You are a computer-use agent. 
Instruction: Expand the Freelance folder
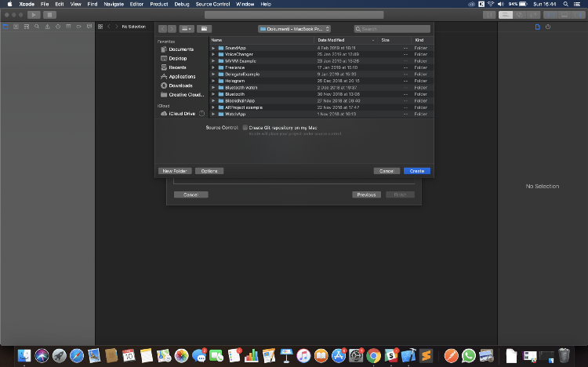click(213, 67)
